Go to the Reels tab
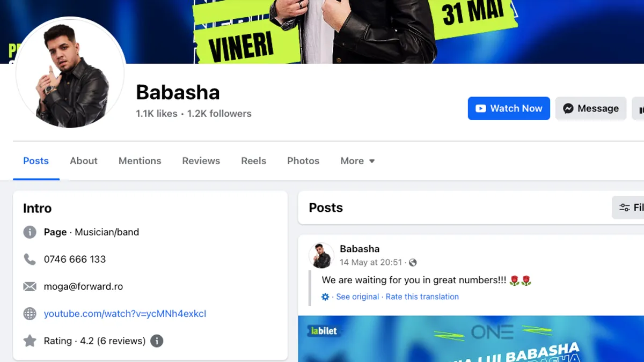644x362 pixels. point(253,161)
